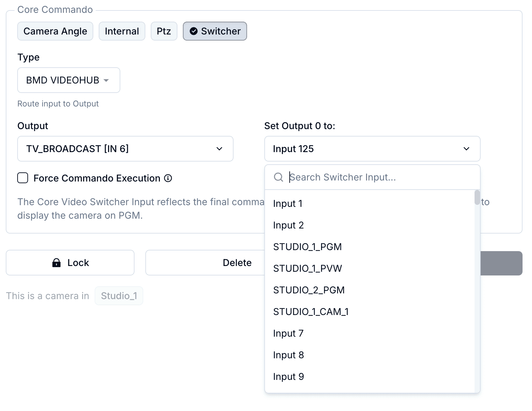Select the Internal commando option
The image size is (532, 411).
[122, 31]
